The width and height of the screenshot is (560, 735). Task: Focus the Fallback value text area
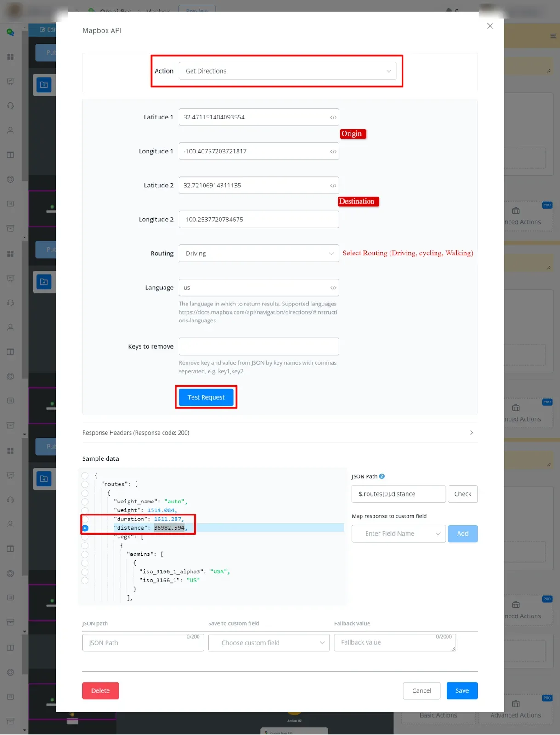[x=395, y=643]
